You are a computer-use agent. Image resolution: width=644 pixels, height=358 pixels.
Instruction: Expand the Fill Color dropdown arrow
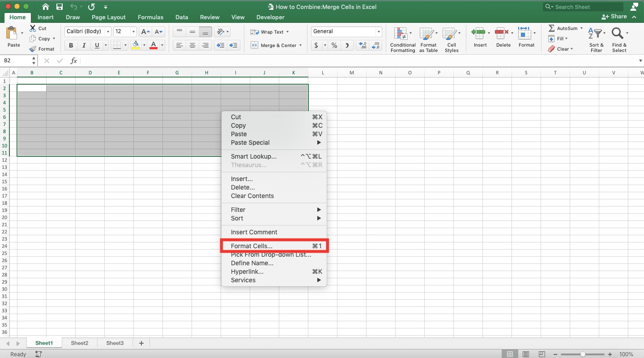(144, 45)
